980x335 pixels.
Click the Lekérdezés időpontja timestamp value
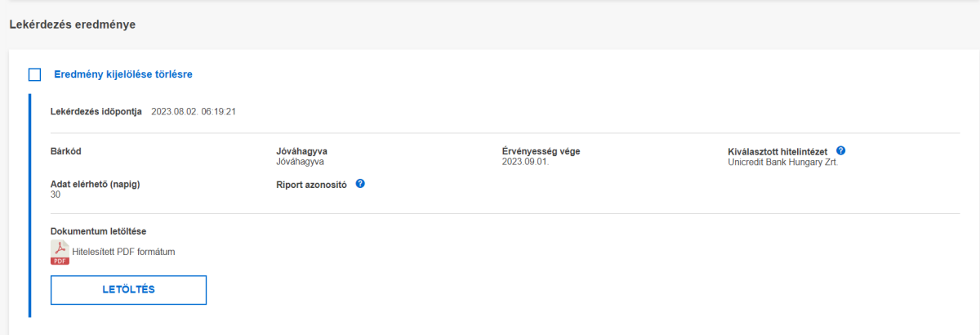[x=194, y=111]
